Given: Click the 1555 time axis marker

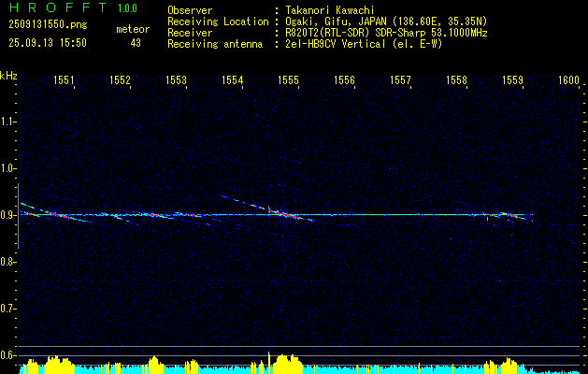Looking at the screenshot, I should pos(288,80).
